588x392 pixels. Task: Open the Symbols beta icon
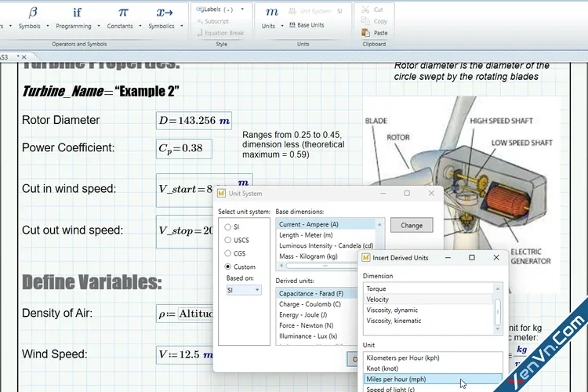point(33,13)
